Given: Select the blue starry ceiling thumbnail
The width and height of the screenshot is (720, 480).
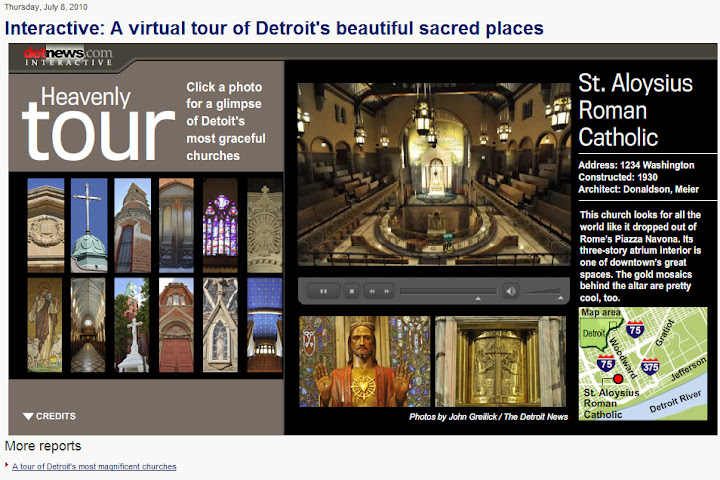Looking at the screenshot, I should pyautogui.click(x=264, y=325).
